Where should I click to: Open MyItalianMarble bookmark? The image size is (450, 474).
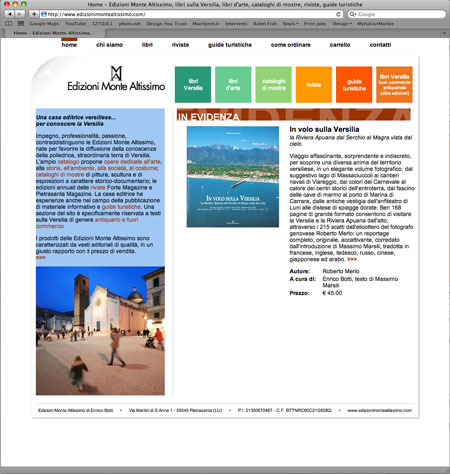375,24
